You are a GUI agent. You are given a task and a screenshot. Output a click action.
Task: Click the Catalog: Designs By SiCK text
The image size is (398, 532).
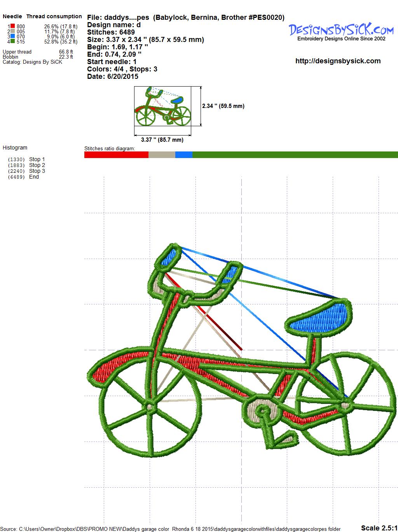tap(32, 62)
